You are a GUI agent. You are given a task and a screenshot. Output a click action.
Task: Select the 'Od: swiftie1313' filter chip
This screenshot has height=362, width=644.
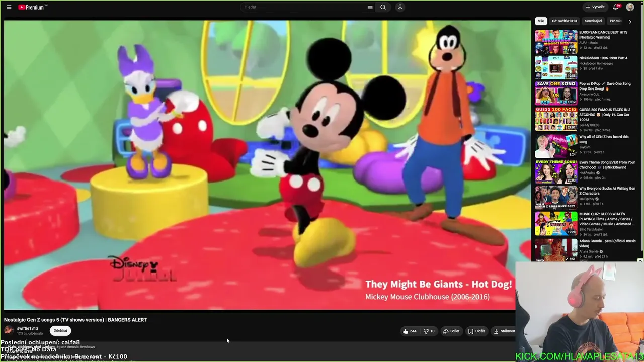[x=564, y=21]
